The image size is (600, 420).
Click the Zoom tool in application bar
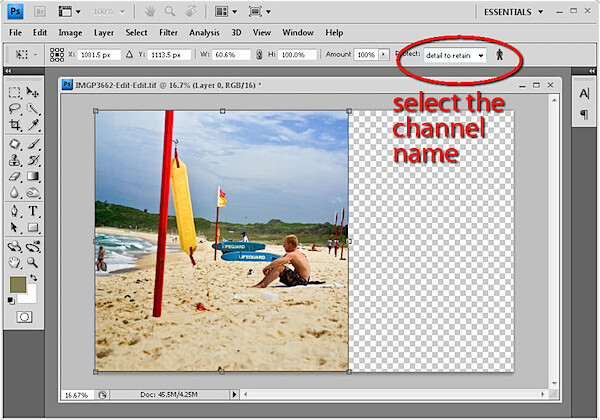point(170,12)
